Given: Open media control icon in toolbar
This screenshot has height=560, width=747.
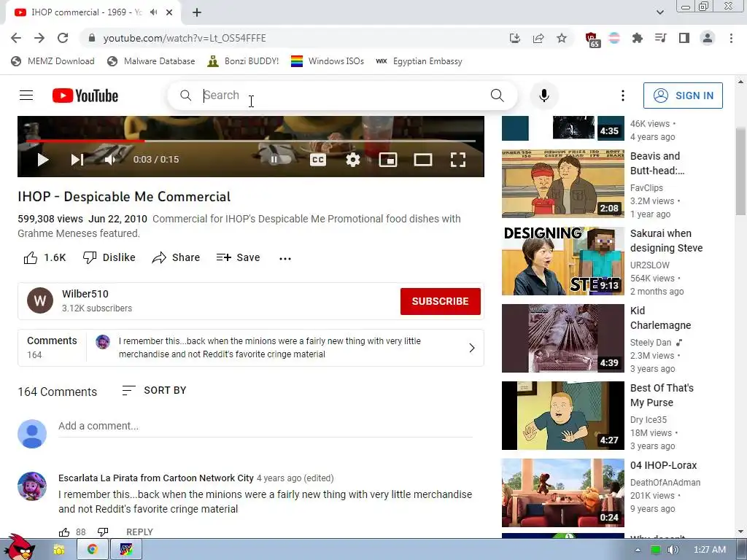Looking at the screenshot, I should tap(660, 38).
